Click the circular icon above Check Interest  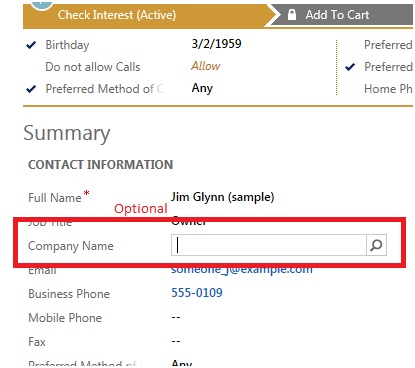tap(42, 5)
